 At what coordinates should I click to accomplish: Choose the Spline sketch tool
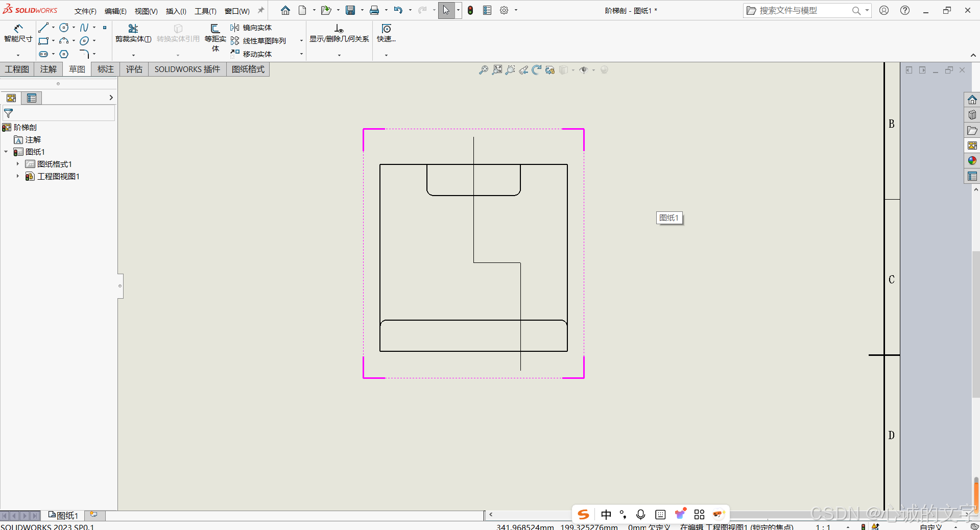click(84, 28)
